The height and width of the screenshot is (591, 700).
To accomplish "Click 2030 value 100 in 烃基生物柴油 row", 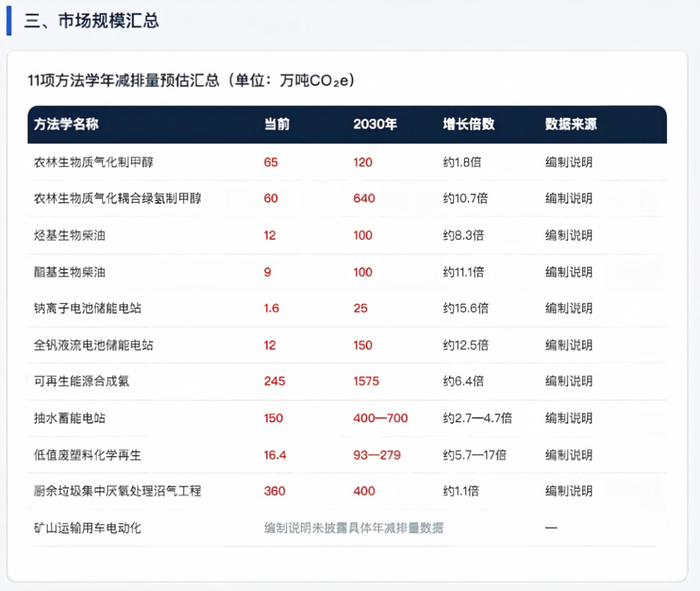I will (x=362, y=235).
